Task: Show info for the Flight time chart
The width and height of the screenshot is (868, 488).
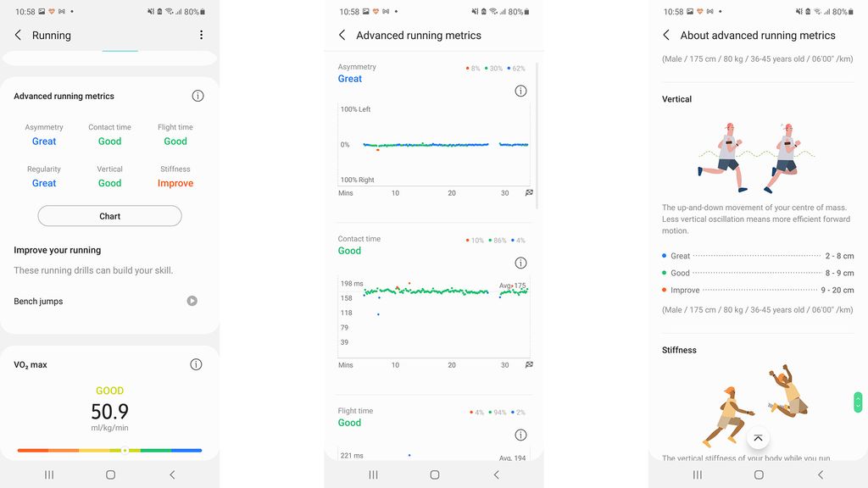Action: pyautogui.click(x=520, y=435)
